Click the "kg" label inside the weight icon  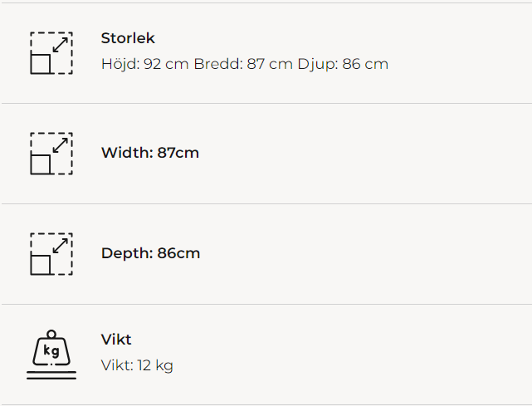(51, 351)
